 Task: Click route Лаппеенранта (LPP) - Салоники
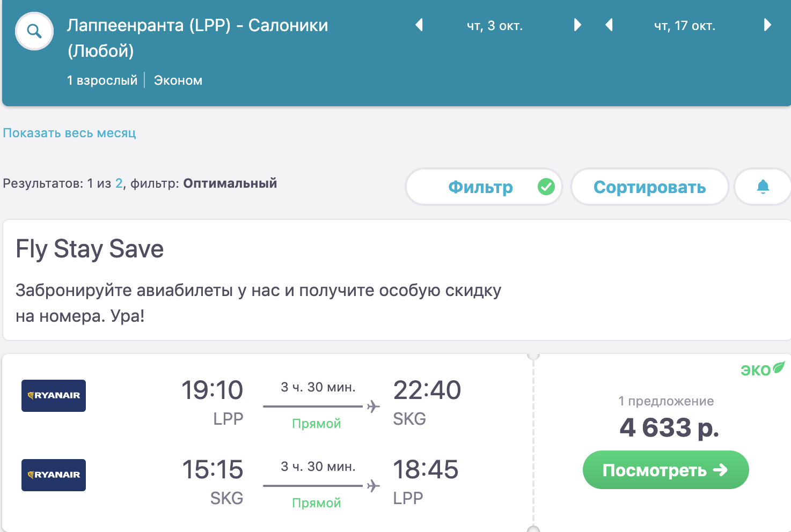(x=197, y=26)
